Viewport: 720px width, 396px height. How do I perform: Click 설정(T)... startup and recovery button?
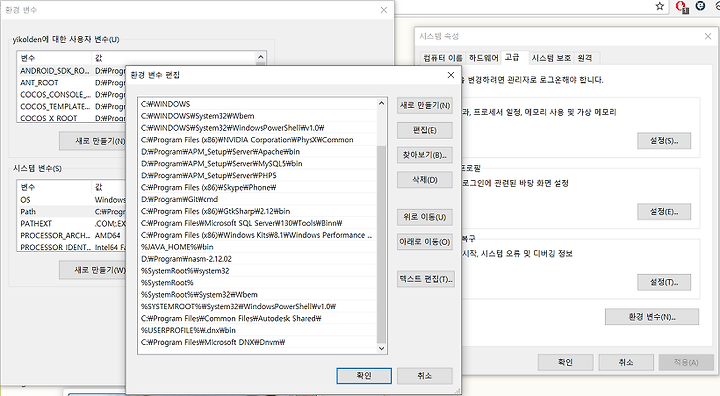point(664,282)
